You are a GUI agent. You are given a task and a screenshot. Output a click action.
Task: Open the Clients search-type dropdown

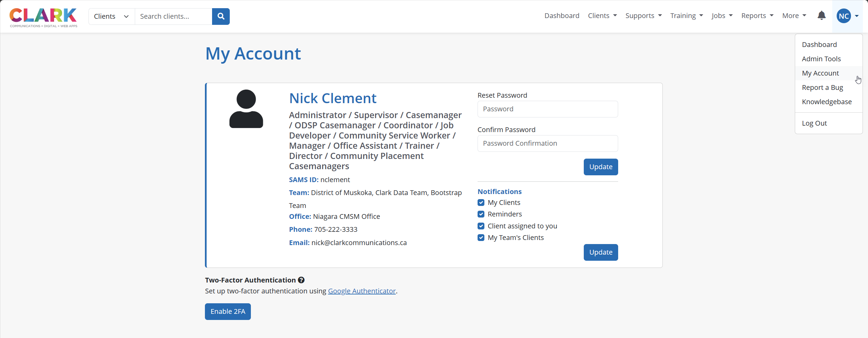click(111, 16)
